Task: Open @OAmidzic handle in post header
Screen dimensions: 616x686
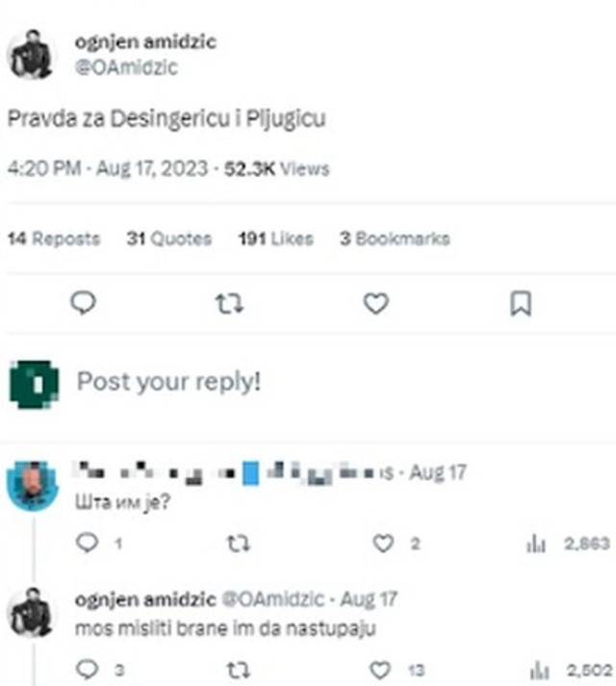Action: (125, 68)
